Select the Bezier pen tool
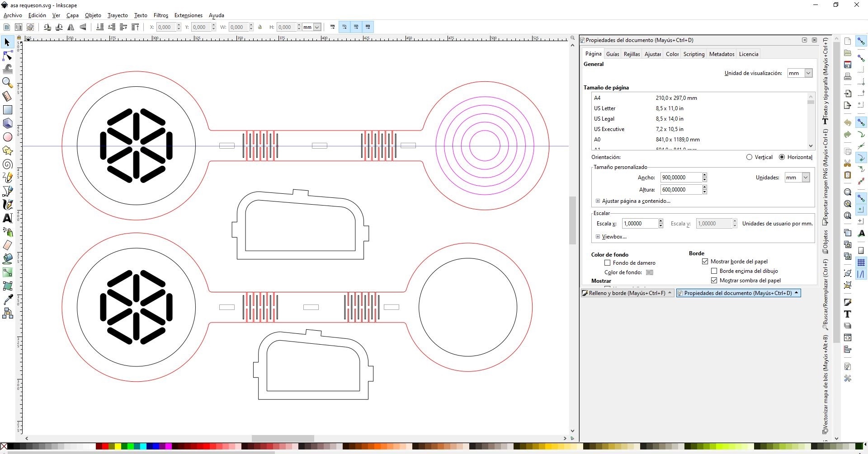 [7, 191]
